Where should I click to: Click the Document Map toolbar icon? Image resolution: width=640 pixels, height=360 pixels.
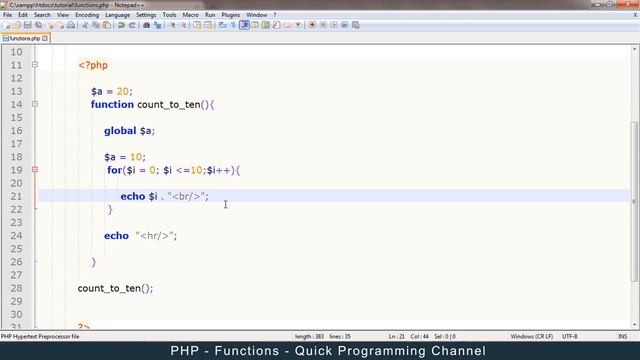(265, 25)
